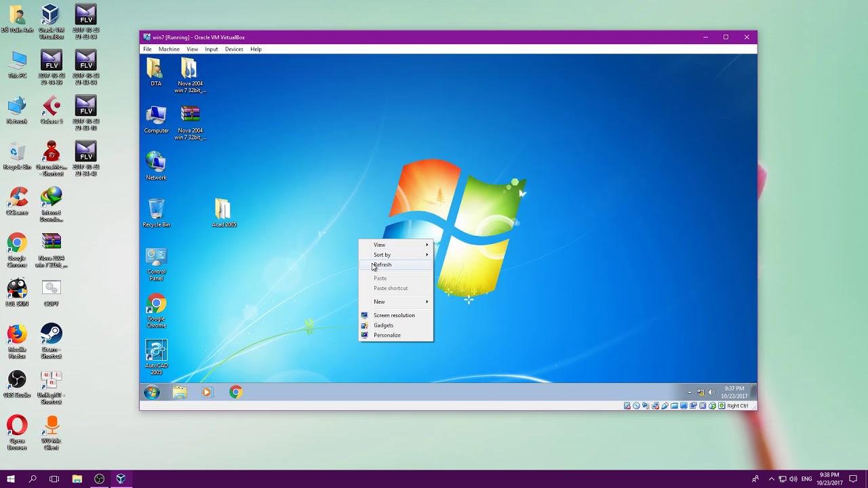The image size is (868, 488).
Task: Select the AutoCAD 2005 shortcut in VM
Action: (156, 358)
